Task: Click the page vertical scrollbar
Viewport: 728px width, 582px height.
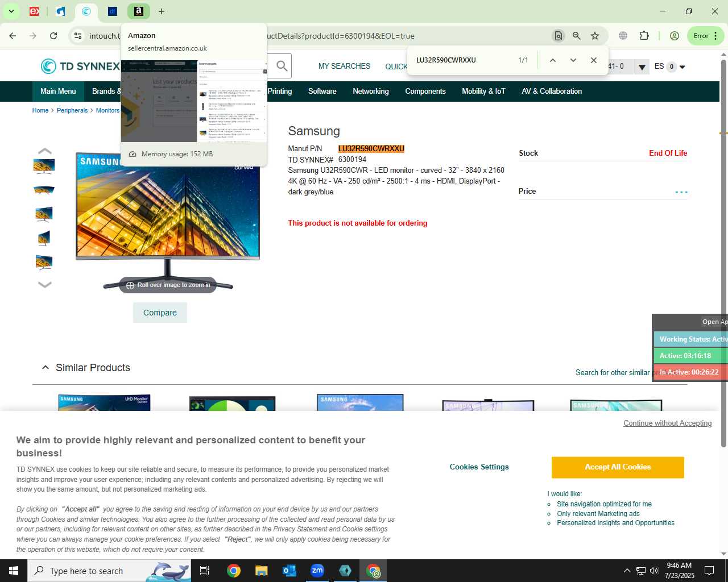Action: point(723,253)
